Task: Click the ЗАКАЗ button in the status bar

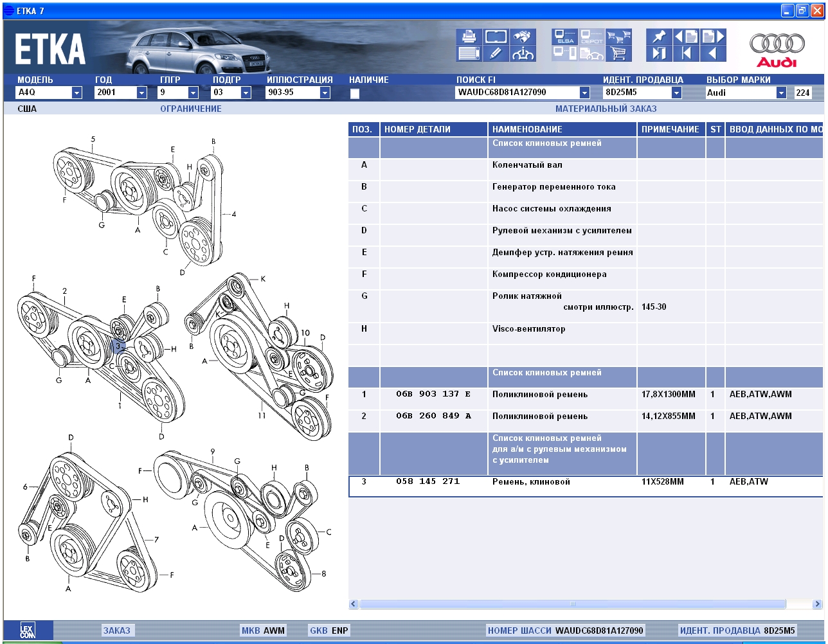Action: 116,631
